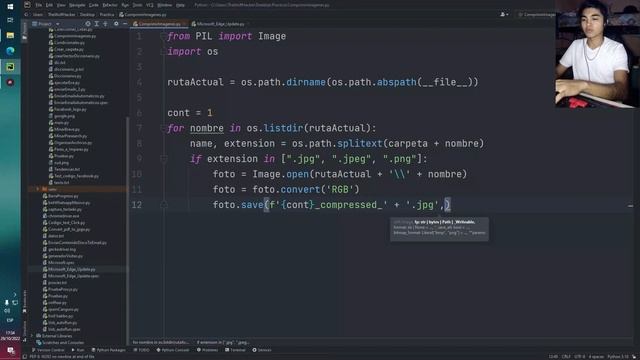Switch to PyCharm taskbar icon
This screenshot has width=640, height=360.
point(10,67)
